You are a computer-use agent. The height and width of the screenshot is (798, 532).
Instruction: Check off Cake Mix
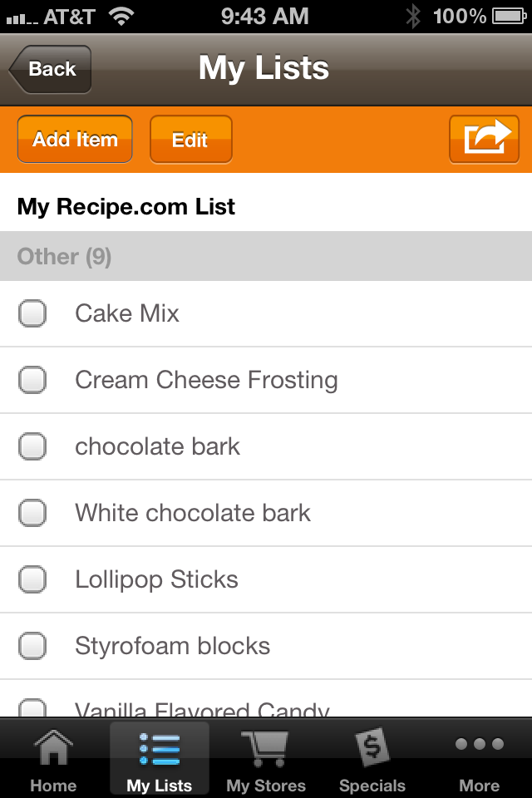coord(32,313)
